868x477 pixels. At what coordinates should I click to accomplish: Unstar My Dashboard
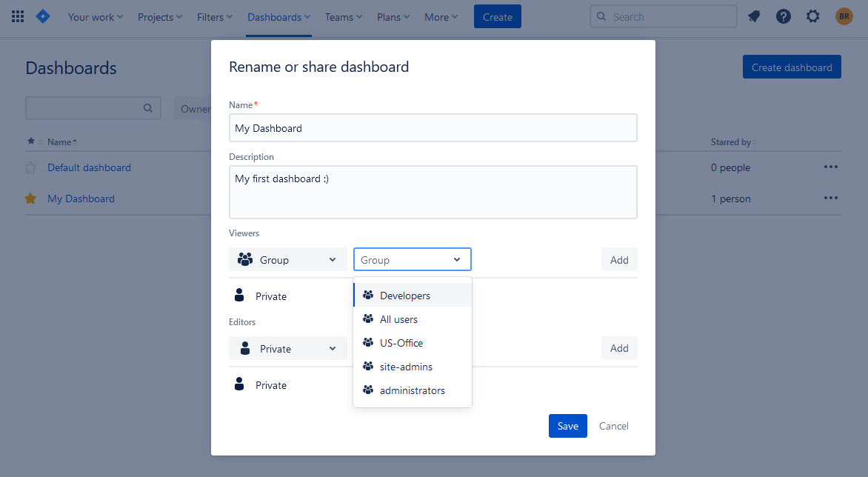[30, 199]
